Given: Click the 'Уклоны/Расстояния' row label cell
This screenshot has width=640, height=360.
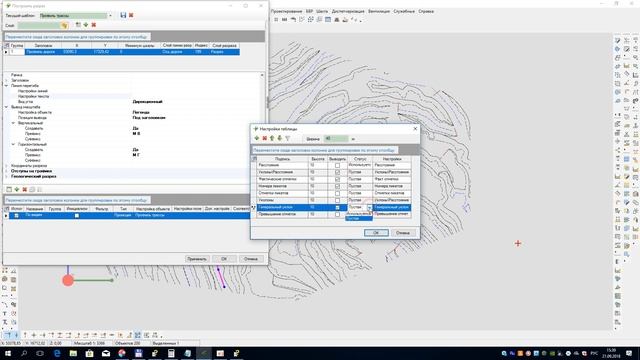Looking at the screenshot, I should pos(282,172).
